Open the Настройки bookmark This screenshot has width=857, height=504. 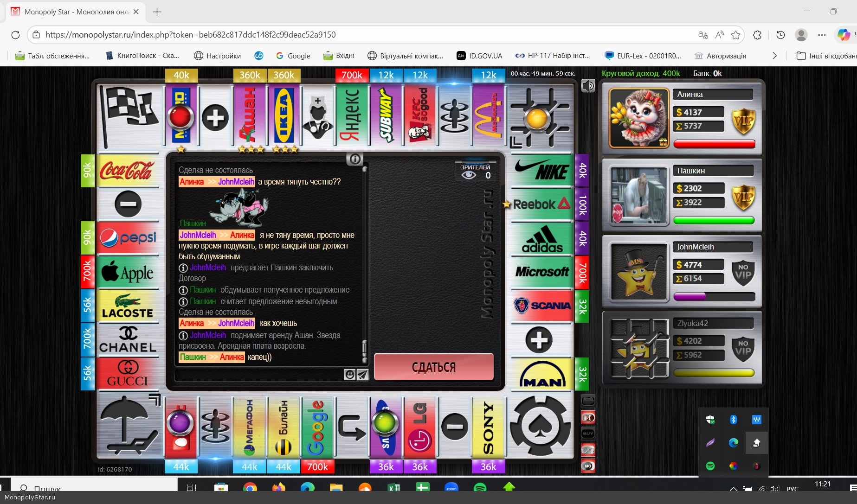217,56
